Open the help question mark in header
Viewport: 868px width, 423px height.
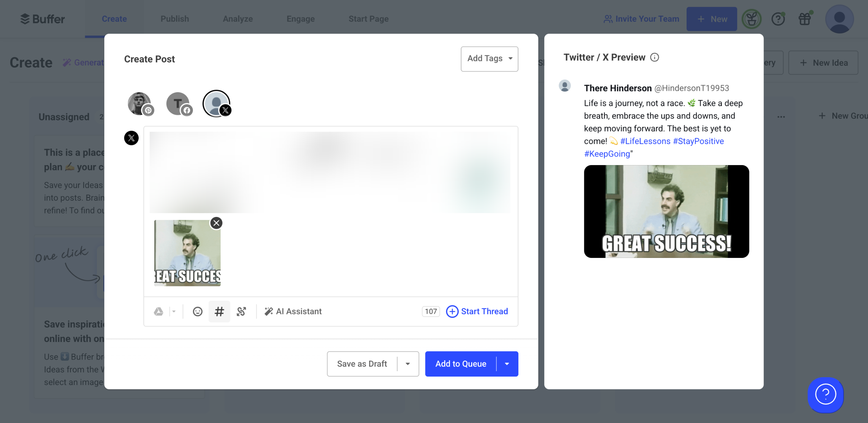pos(778,19)
